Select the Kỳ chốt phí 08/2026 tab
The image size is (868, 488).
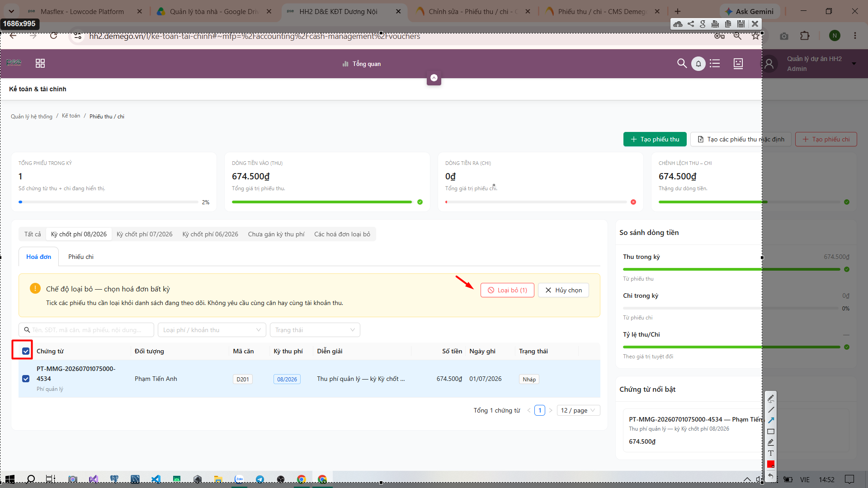[x=79, y=234]
